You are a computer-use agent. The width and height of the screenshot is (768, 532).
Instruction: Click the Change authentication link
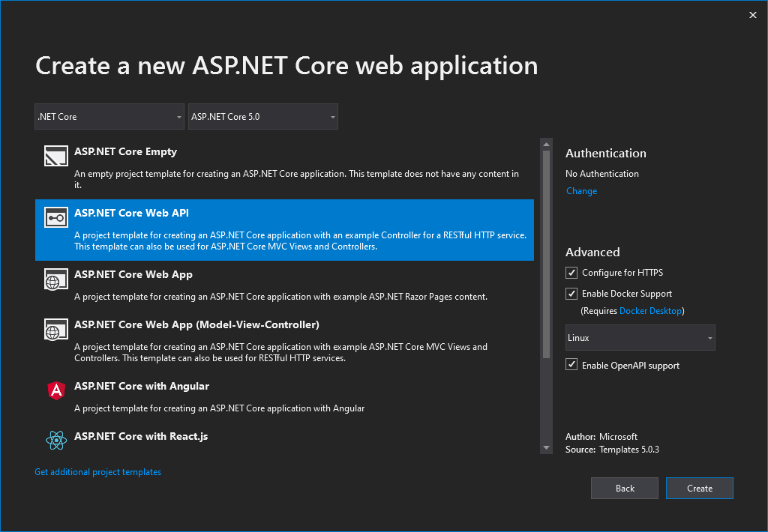[581, 191]
